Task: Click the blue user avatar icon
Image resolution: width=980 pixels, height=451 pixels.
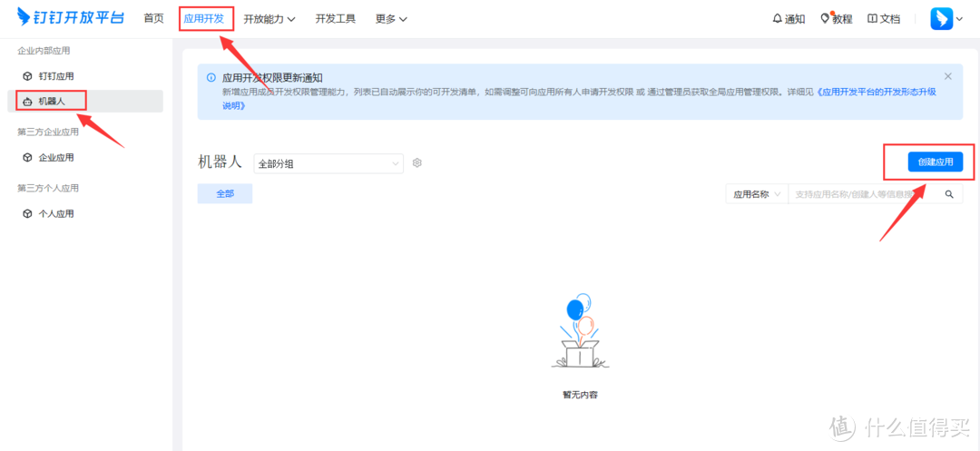Action: pyautogui.click(x=941, y=19)
